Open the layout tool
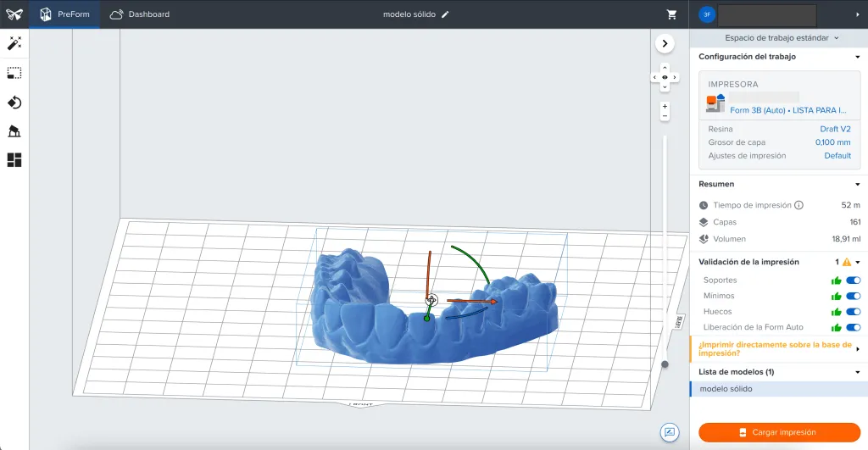 [14, 160]
